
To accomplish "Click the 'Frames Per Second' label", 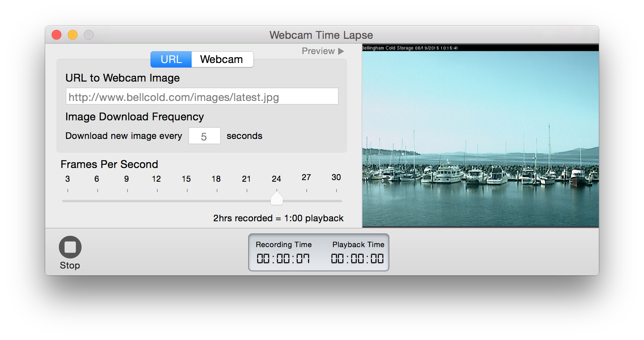I will (x=109, y=164).
